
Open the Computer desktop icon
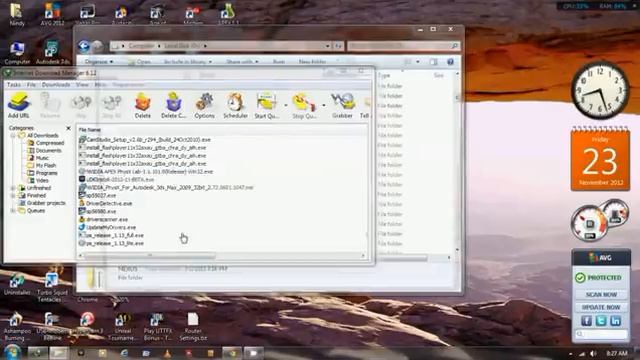(17, 53)
